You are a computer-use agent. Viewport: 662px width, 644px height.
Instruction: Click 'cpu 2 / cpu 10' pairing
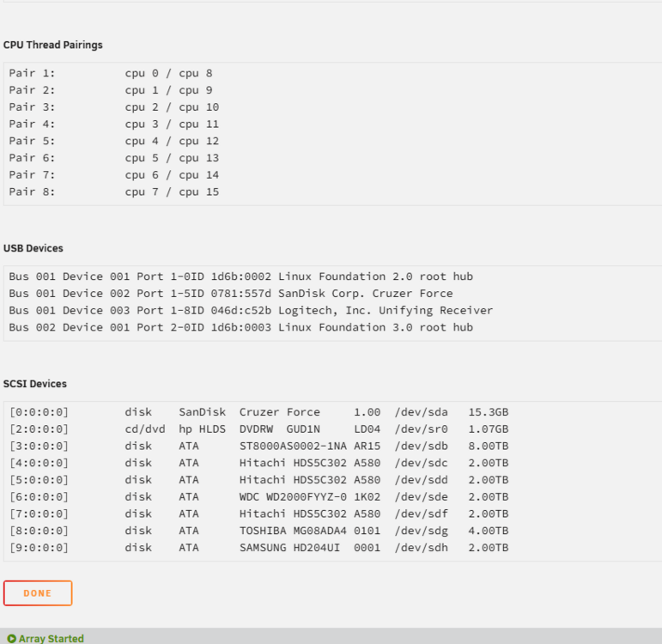(172, 106)
